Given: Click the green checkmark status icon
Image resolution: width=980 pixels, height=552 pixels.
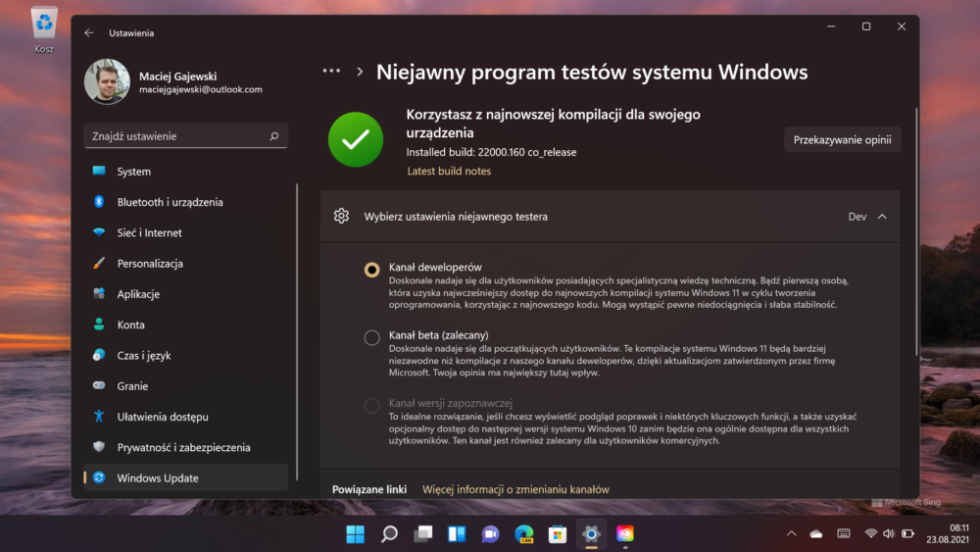Looking at the screenshot, I should 356,139.
